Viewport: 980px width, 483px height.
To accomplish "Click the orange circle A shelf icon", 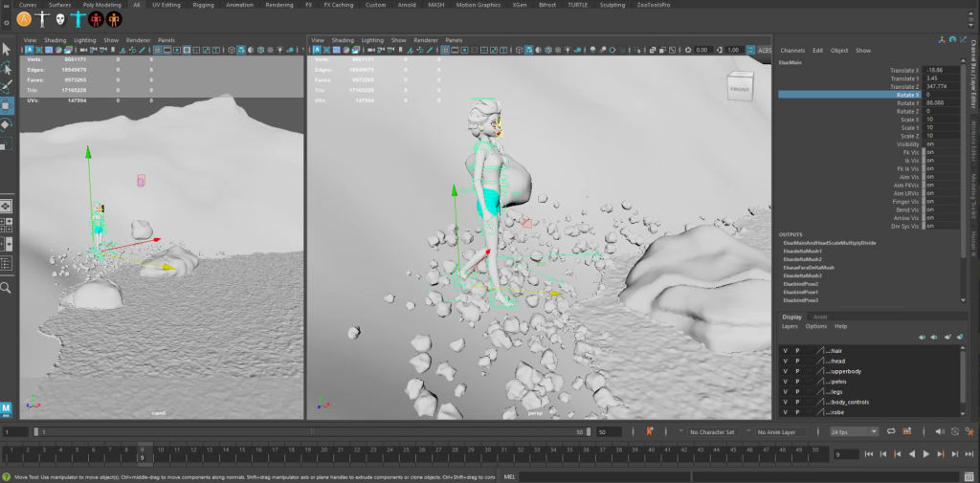I will 25,19.
